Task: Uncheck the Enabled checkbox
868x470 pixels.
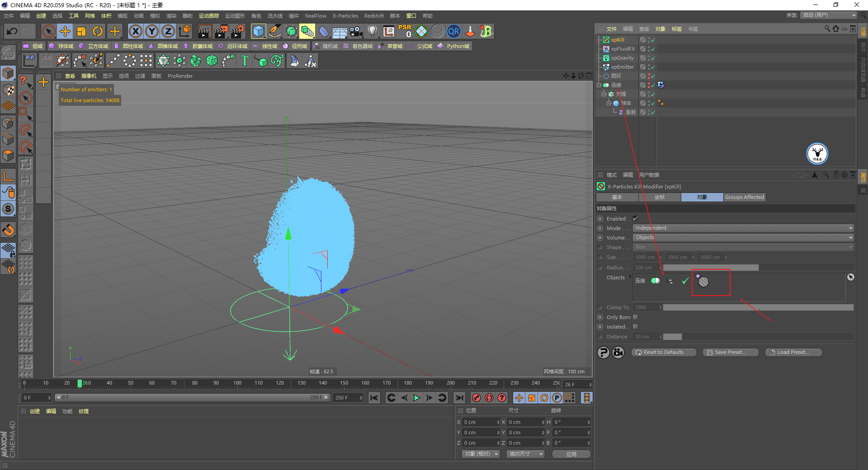Action: (635, 219)
